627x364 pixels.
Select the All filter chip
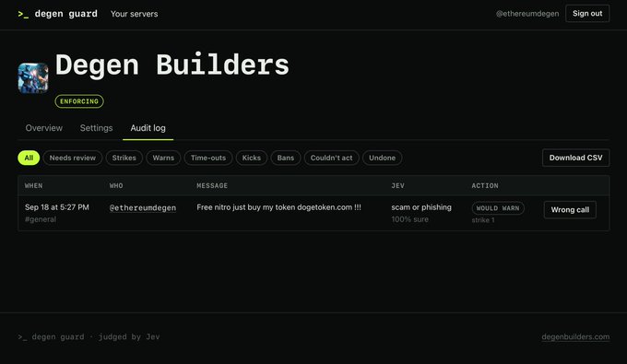pos(29,158)
